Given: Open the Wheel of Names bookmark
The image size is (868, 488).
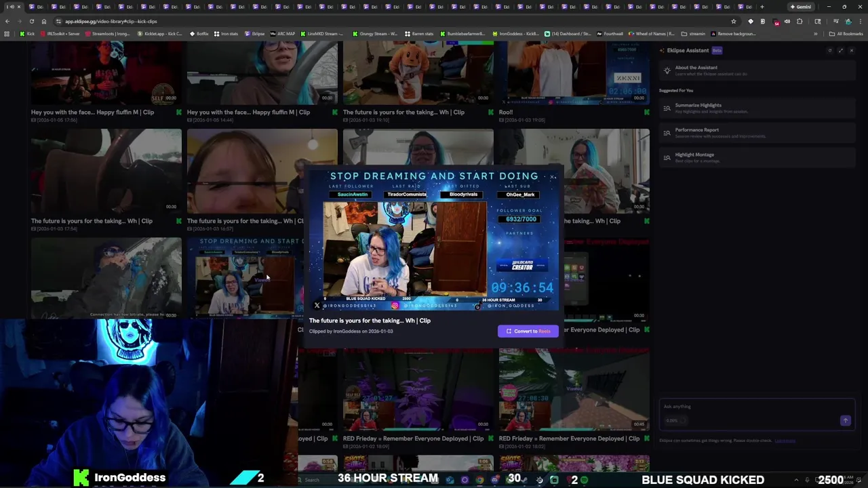Looking at the screenshot, I should 652,33.
